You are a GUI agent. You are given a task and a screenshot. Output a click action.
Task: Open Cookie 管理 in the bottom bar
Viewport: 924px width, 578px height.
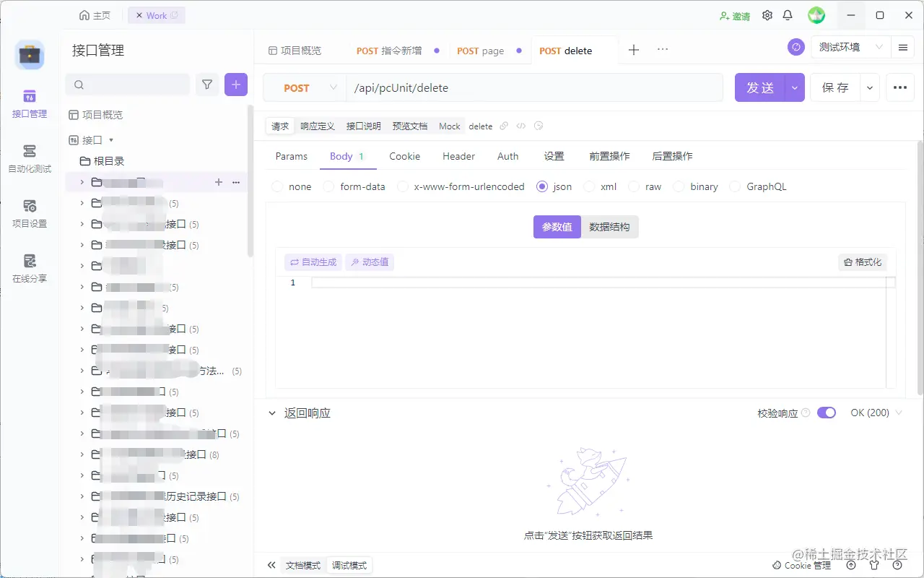[x=802, y=565]
